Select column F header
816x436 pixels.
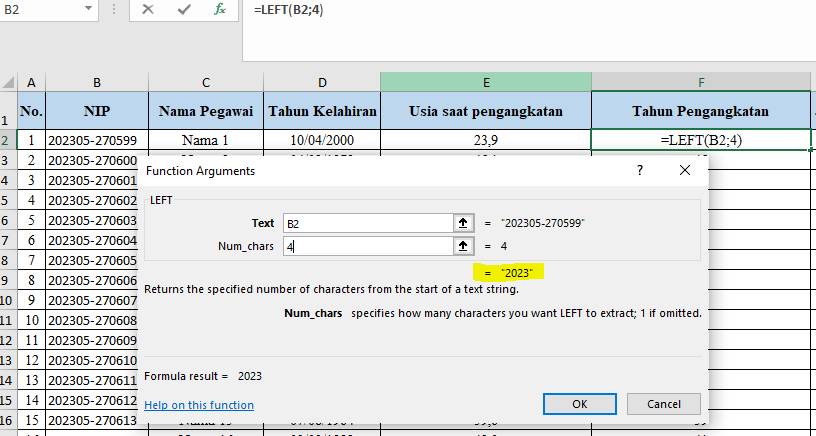(x=701, y=82)
